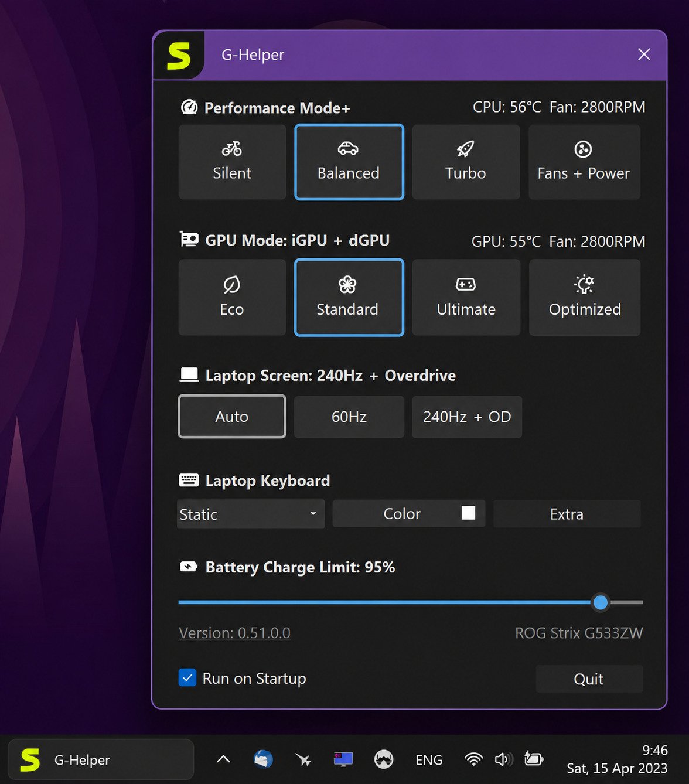
Task: Enable Ultimate GPU mode
Action: tap(466, 297)
